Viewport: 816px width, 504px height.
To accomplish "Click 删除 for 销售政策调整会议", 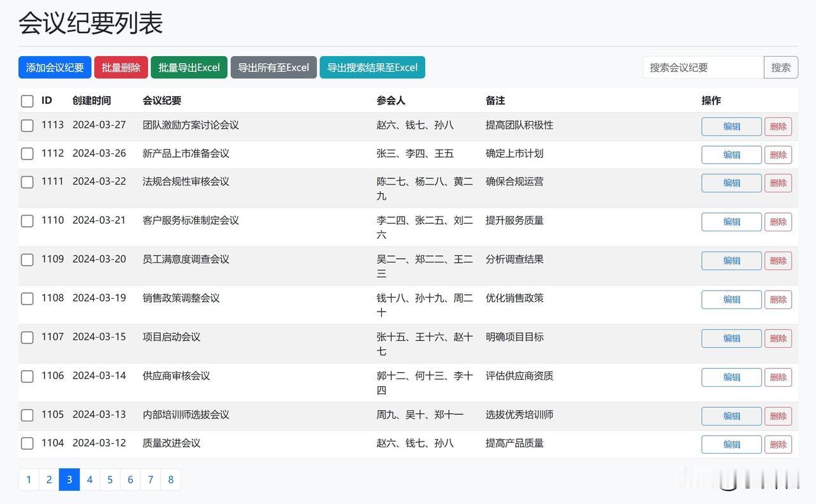I will (x=778, y=299).
